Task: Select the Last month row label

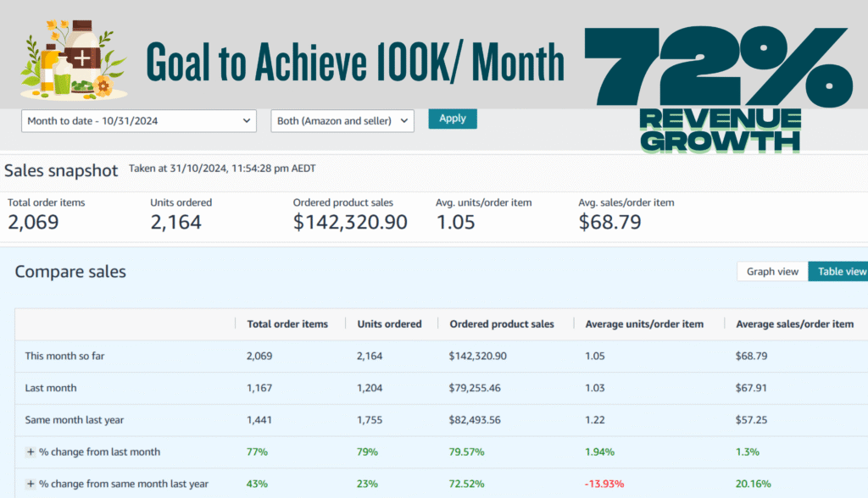Action: 51,388
